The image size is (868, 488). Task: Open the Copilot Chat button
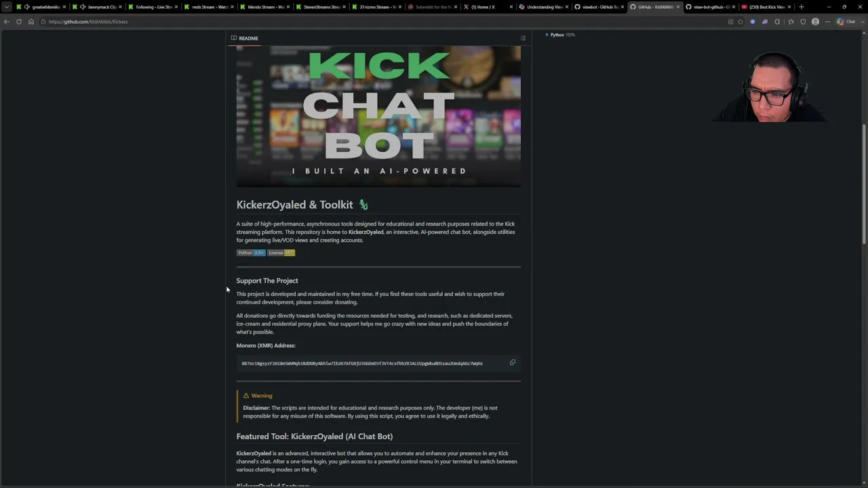click(846, 22)
